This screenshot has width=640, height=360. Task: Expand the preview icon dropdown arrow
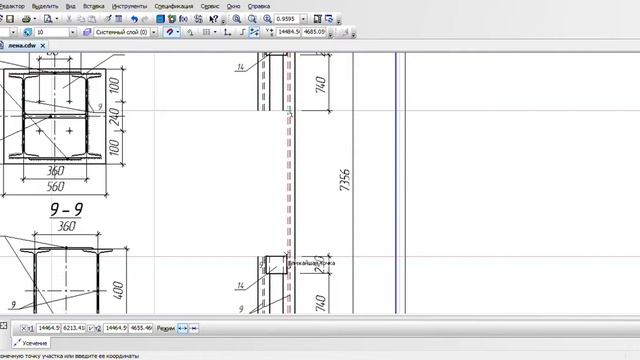(56, 19)
